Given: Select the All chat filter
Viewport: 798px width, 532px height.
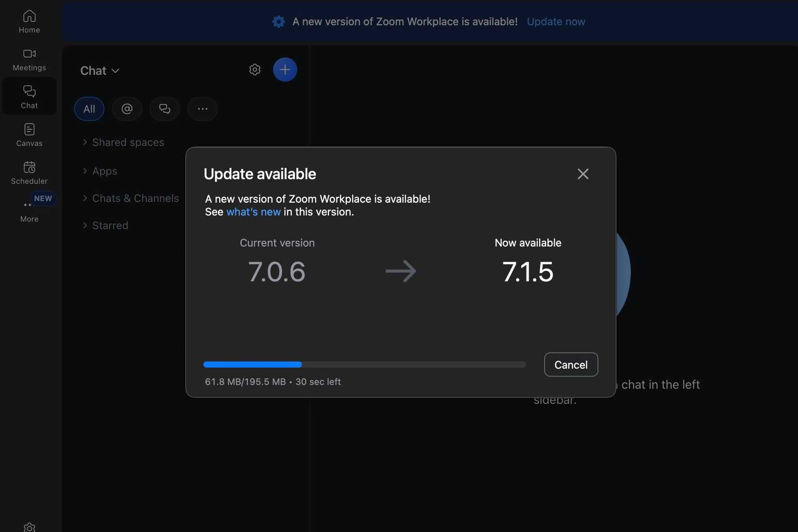Looking at the screenshot, I should pyautogui.click(x=89, y=109).
